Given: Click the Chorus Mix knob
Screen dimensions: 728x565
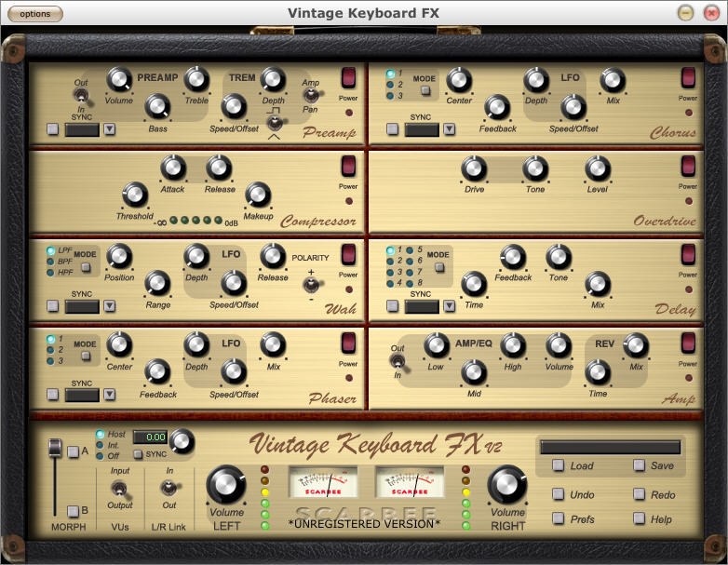Looking at the screenshot, I should click(x=613, y=79).
